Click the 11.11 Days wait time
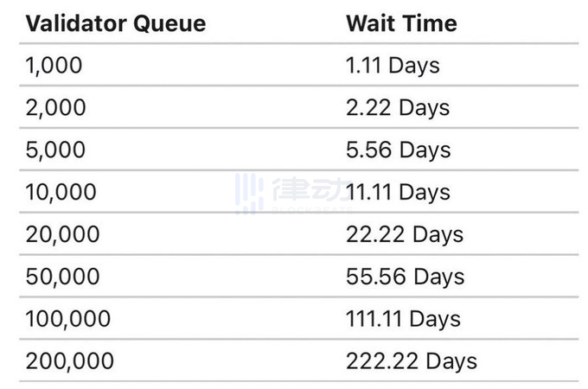The image size is (588, 389). [398, 192]
